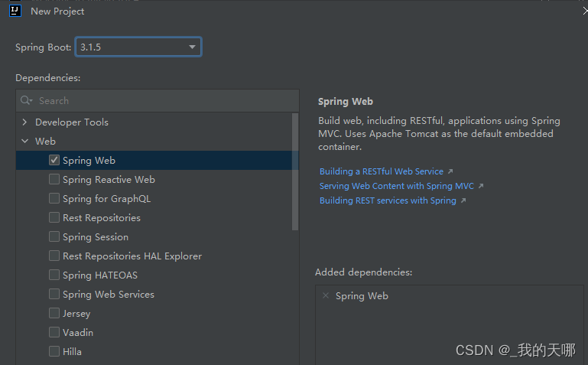588x365 pixels.
Task: Click Spring Web in Added dependencies list
Action: [x=362, y=296]
